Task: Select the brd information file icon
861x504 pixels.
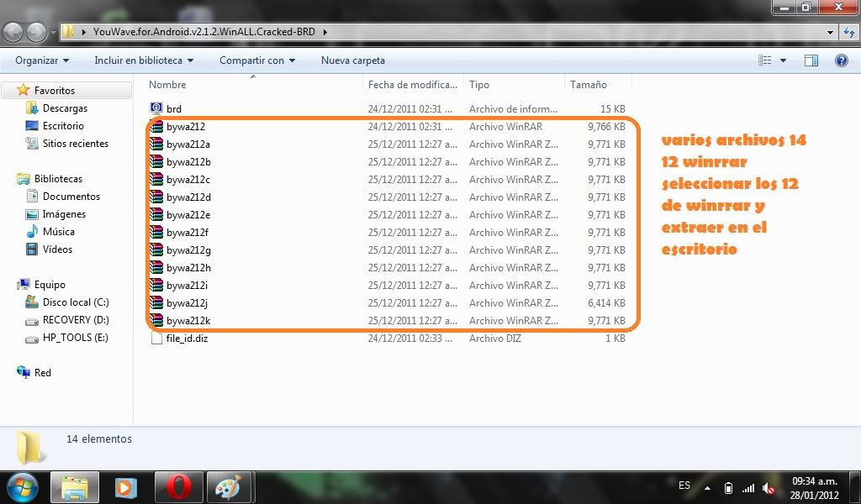Action: click(156, 108)
